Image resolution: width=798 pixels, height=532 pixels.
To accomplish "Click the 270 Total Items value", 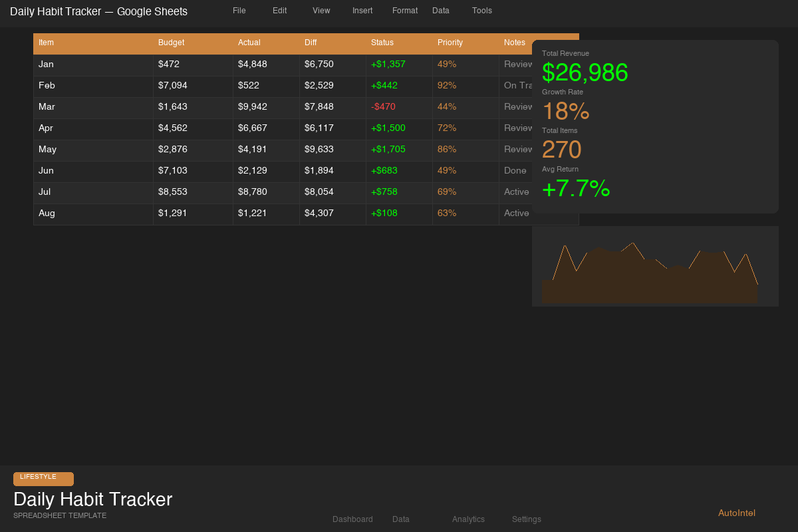I will 562,150.
